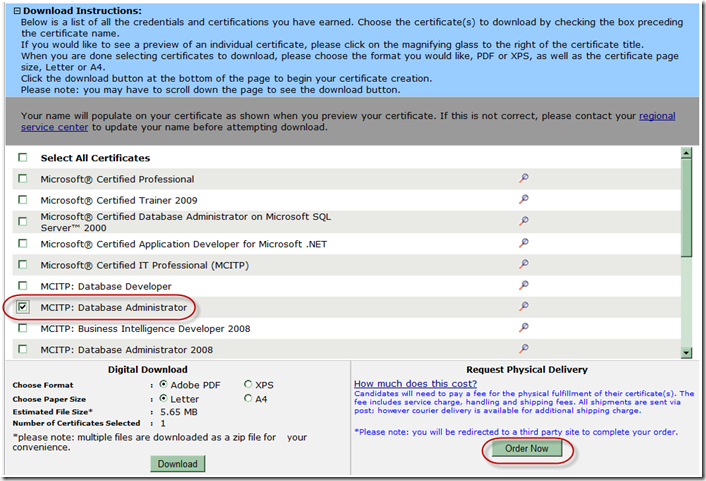Check the Select All Certificates box
The image size is (706, 481).
(23, 157)
